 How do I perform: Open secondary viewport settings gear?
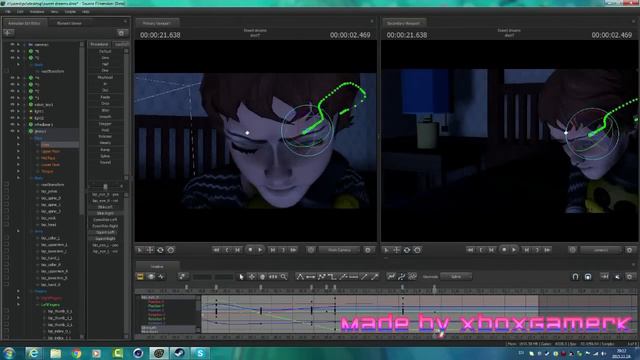[x=630, y=250]
